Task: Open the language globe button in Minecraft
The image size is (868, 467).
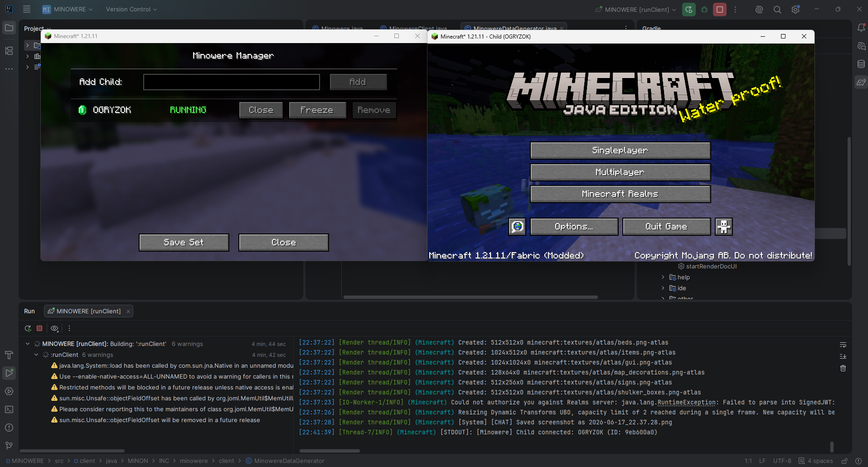Action: 517,227
